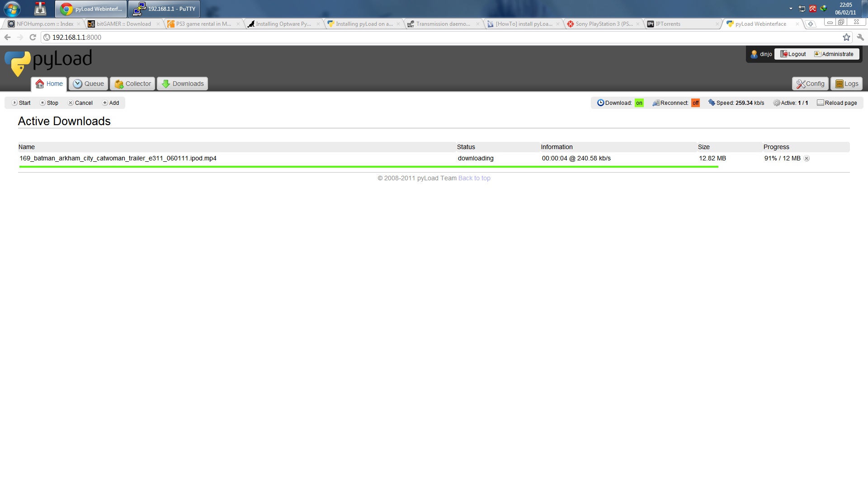Add a new package with Add

[111, 103]
